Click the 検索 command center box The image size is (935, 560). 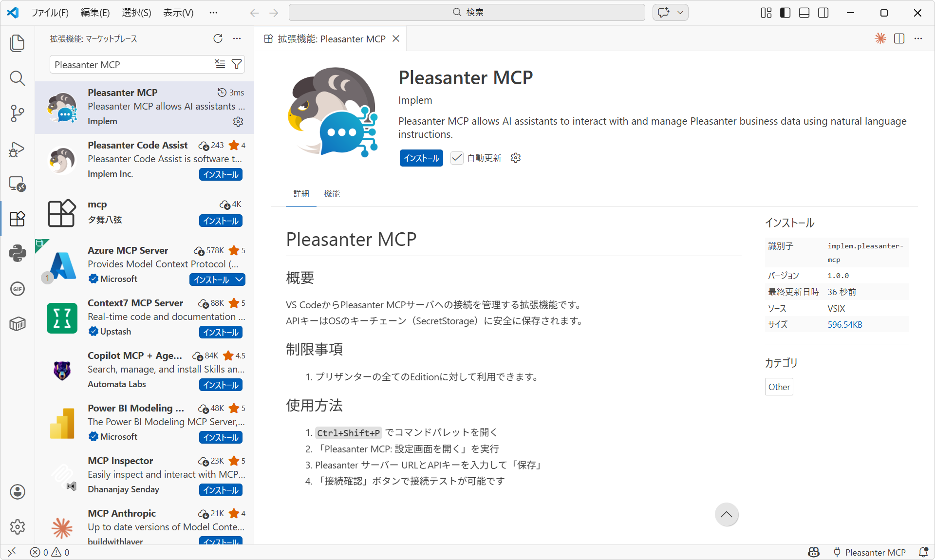pyautogui.click(x=467, y=12)
